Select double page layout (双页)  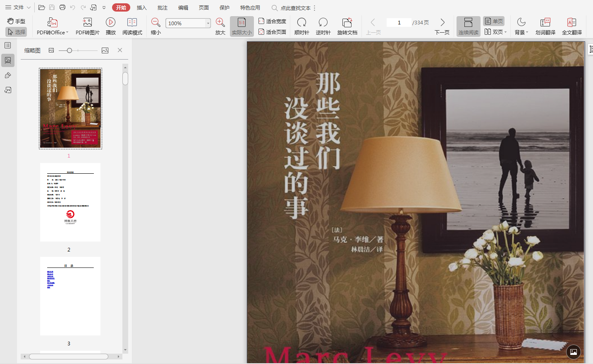tap(494, 32)
